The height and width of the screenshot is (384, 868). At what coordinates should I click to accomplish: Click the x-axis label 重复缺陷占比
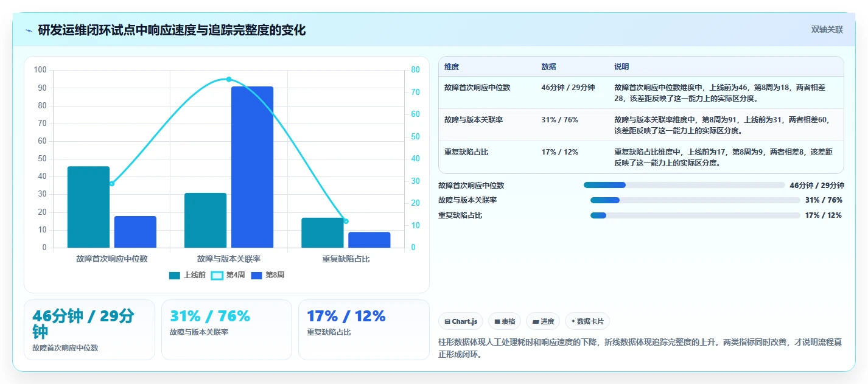(346, 259)
